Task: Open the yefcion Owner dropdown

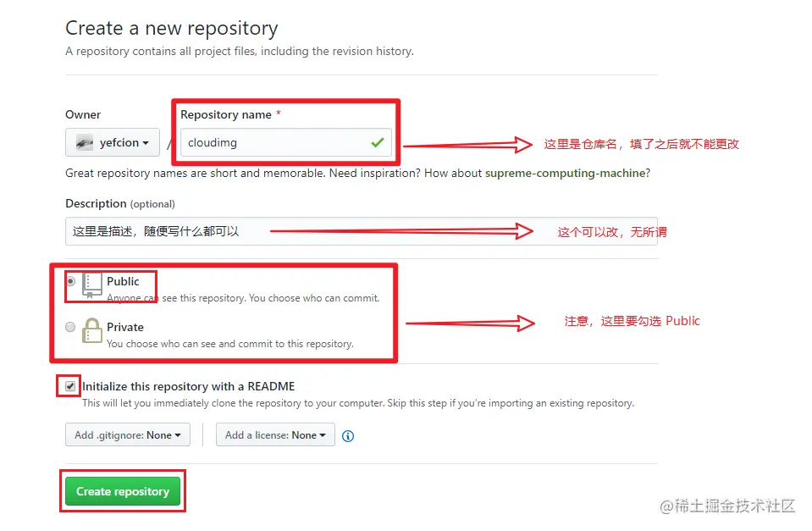Action: [113, 142]
